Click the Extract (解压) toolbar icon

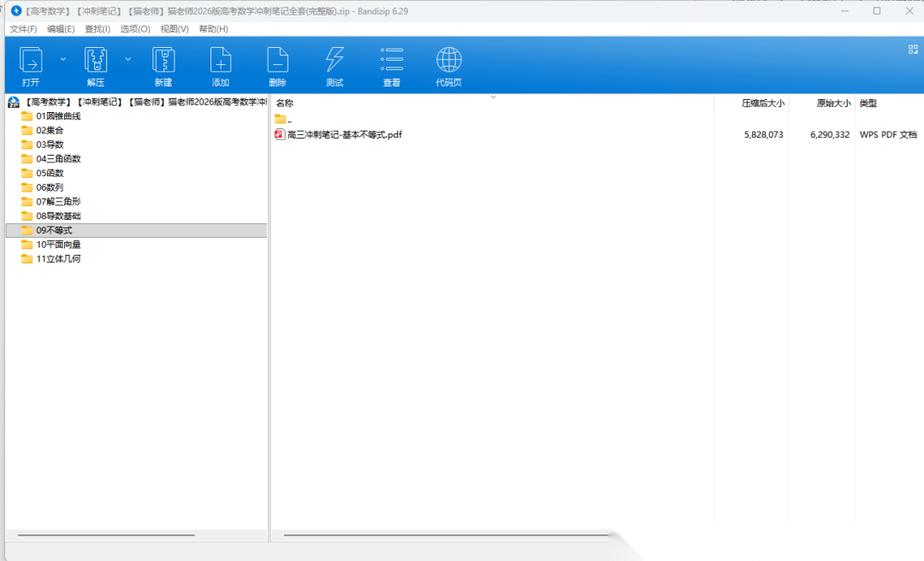click(x=96, y=61)
